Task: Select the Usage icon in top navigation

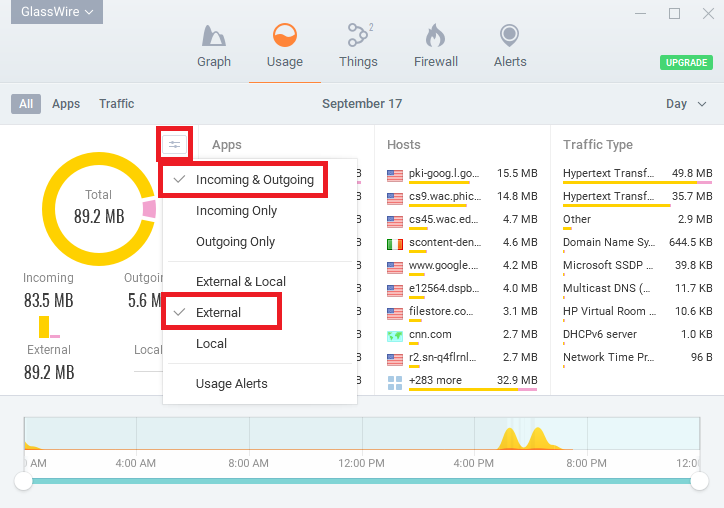Action: [x=285, y=37]
